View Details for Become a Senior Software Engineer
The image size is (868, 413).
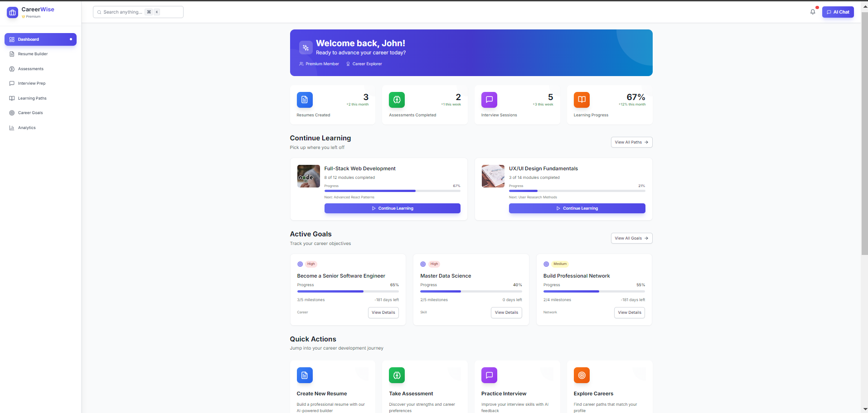(x=383, y=312)
